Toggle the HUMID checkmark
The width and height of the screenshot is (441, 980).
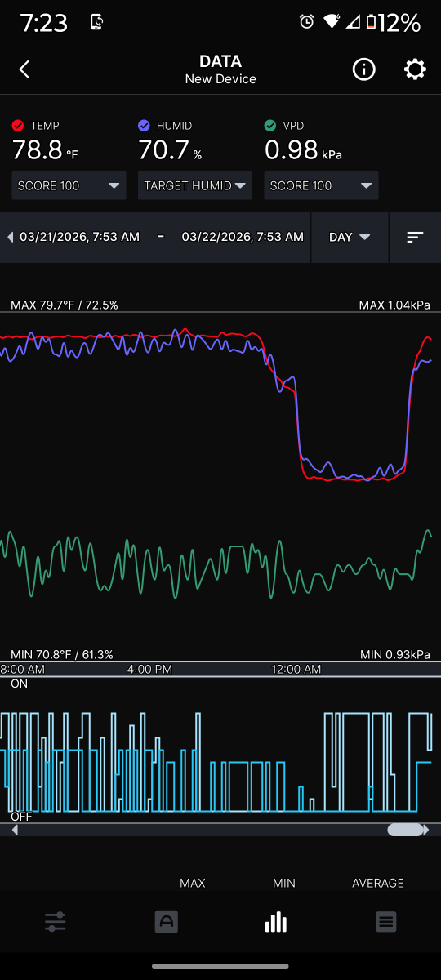pyautogui.click(x=144, y=126)
